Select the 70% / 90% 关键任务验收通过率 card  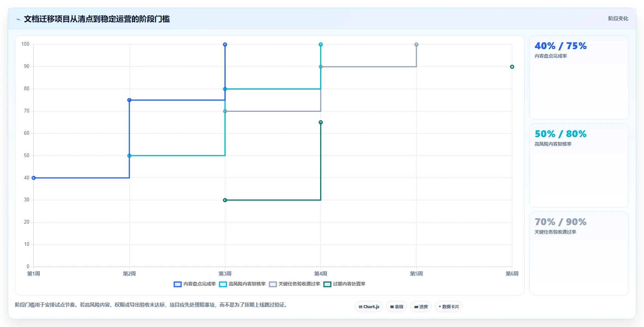pyautogui.click(x=579, y=254)
